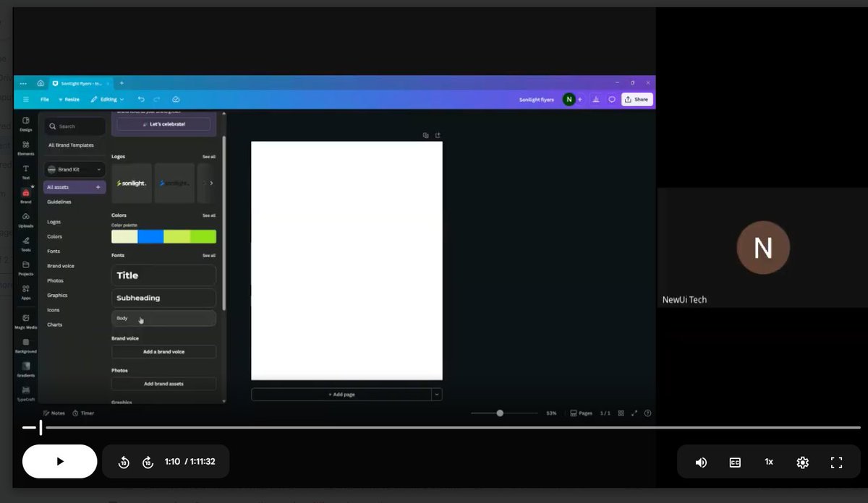
Task: Select Charts in brand list
Action: (55, 324)
